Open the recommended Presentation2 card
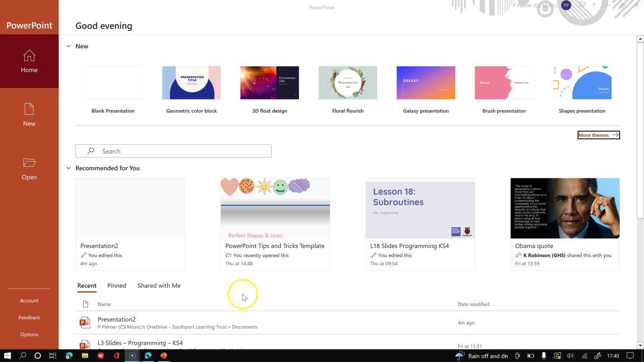This screenshot has height=362, width=644. (130, 224)
